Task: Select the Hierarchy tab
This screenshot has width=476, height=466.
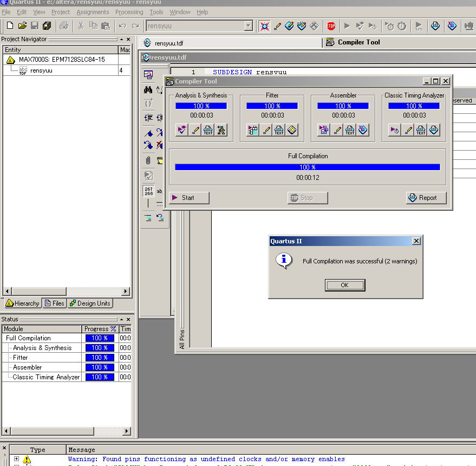Action: [23, 303]
